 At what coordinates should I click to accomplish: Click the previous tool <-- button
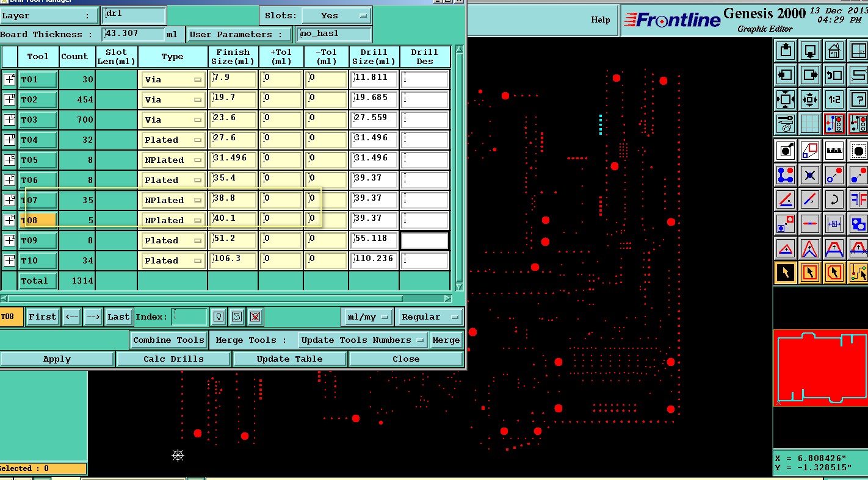(x=71, y=317)
